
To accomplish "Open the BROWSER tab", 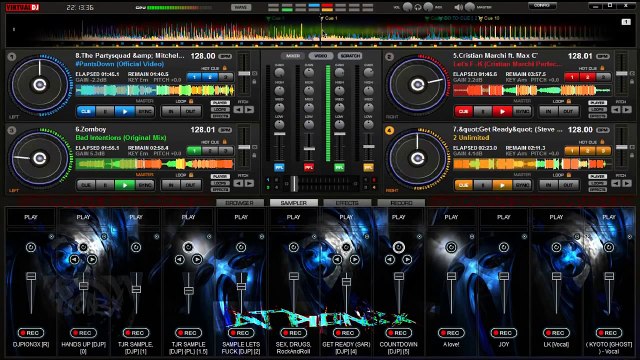I will [240, 202].
